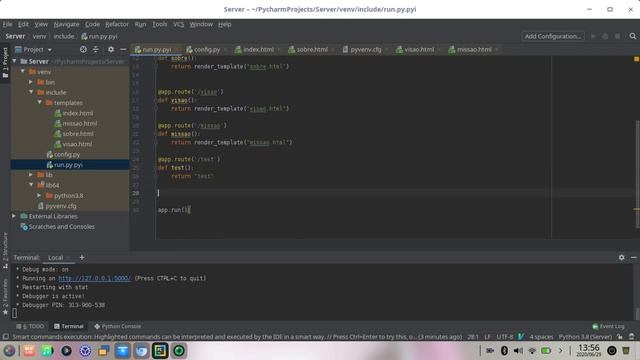Switch to config.py editor tab
The width and height of the screenshot is (640, 360).
pos(207,49)
